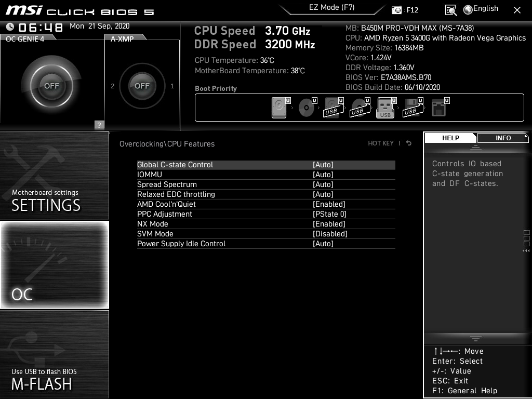Click the 06:48 system time

pos(41,27)
